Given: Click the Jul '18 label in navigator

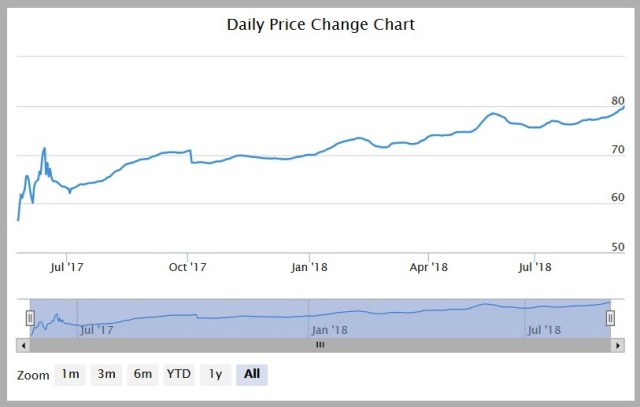Looking at the screenshot, I should click(544, 328).
